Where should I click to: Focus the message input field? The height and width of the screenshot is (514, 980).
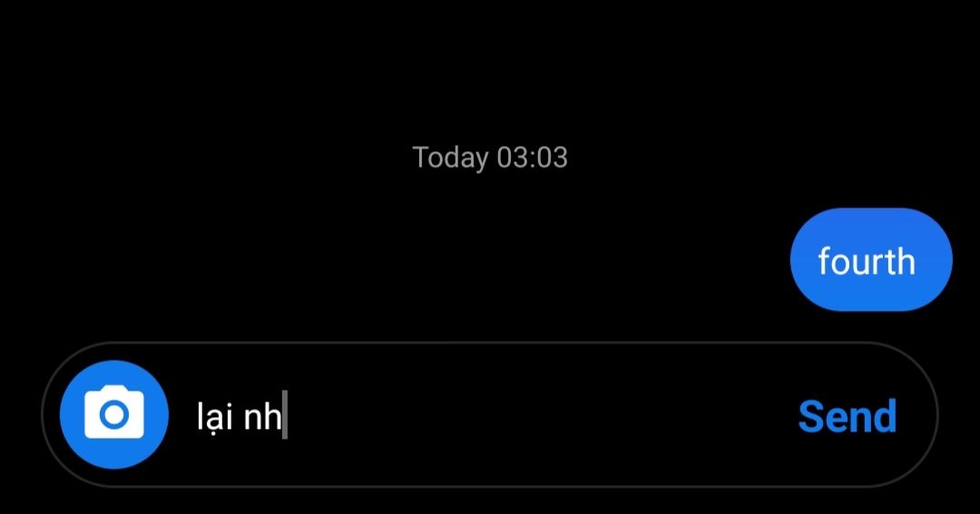[x=489, y=414]
